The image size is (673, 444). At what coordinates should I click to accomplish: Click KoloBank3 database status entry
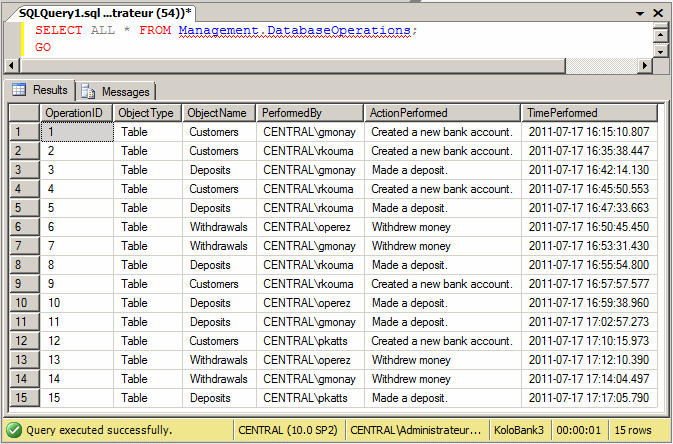(519, 430)
